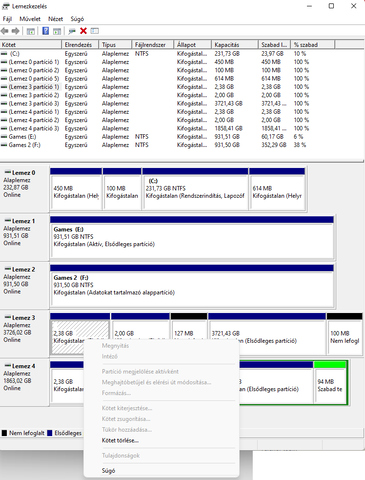Open the Súgó menu in the menu bar
Image resolution: width=365 pixels, height=480 pixels.
click(x=77, y=19)
